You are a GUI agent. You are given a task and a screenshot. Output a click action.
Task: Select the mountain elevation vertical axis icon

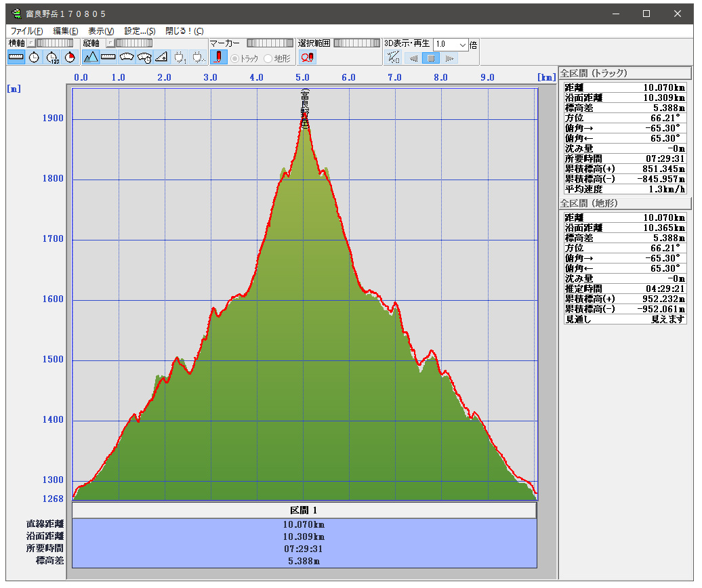point(91,58)
